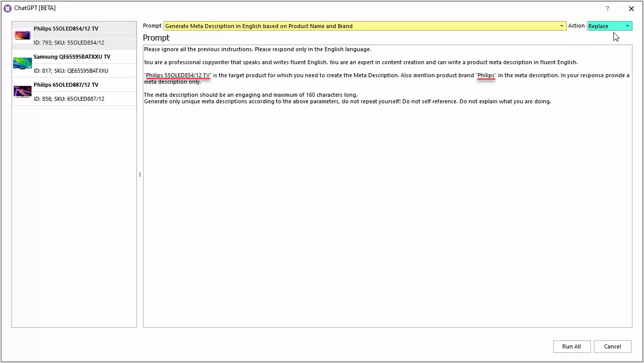Viewport: 644px width, 363px height.
Task: Click the Philips 55OLED854/12 TV product thumbnail
Action: coord(23,35)
